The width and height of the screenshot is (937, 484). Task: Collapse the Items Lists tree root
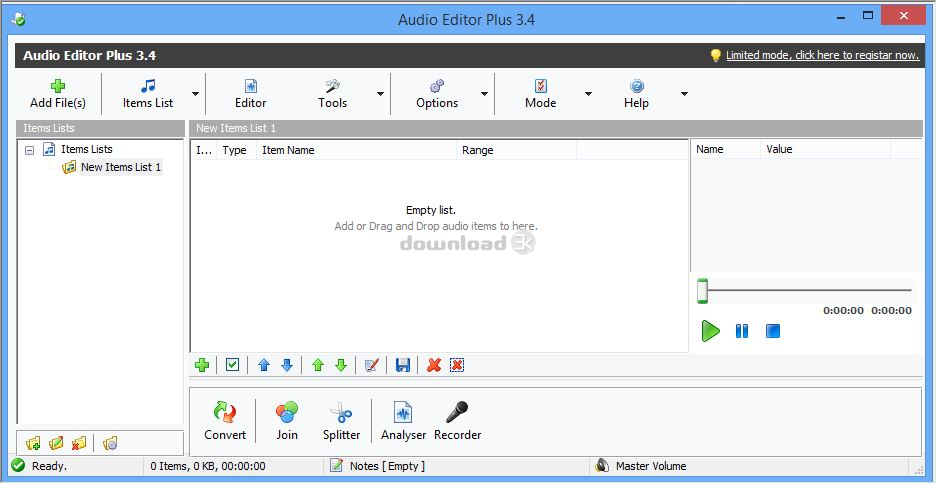click(29, 150)
